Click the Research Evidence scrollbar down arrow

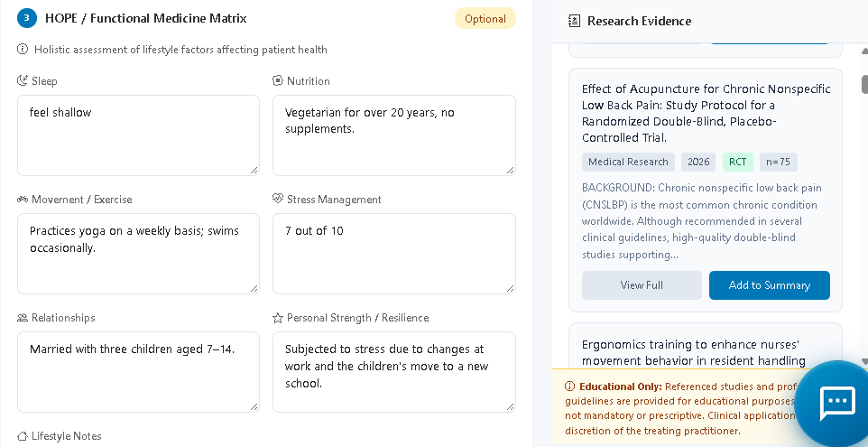[864, 363]
